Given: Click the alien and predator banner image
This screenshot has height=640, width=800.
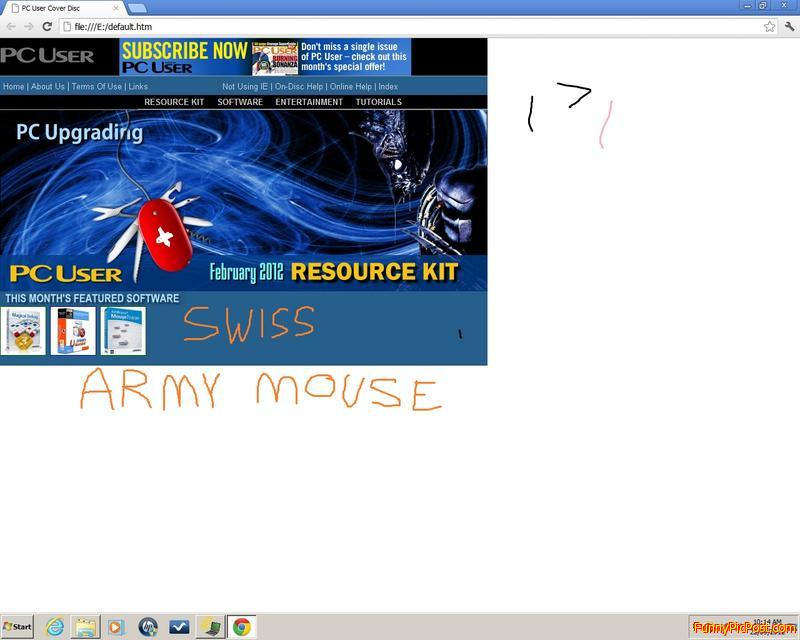Looking at the screenshot, I should click(x=423, y=184).
